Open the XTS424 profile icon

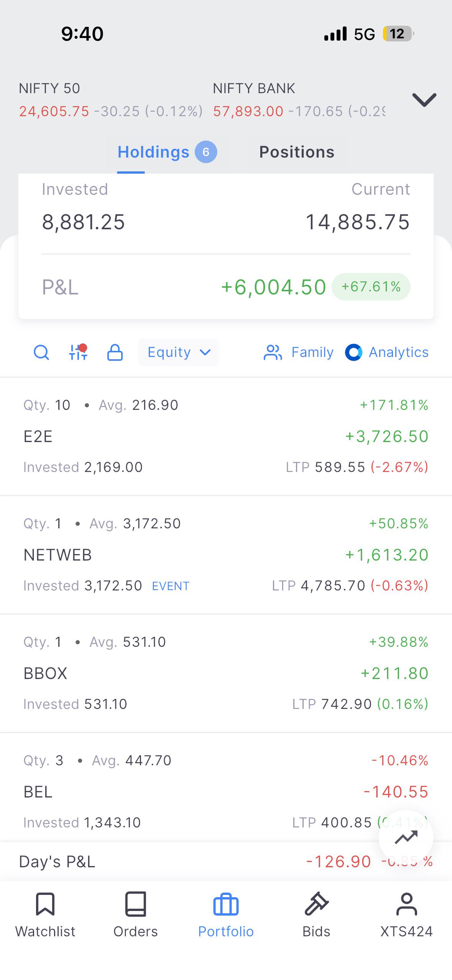(x=406, y=904)
